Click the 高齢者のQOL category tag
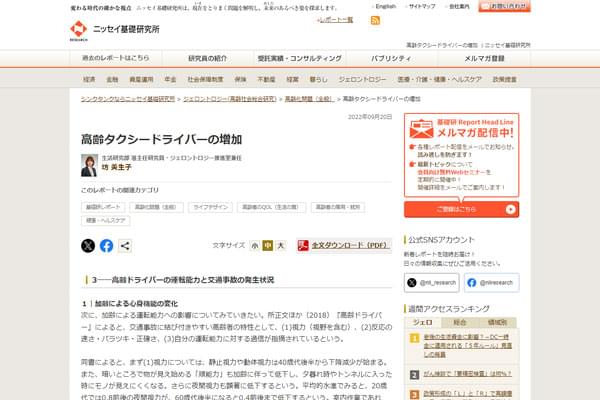 click(271, 207)
